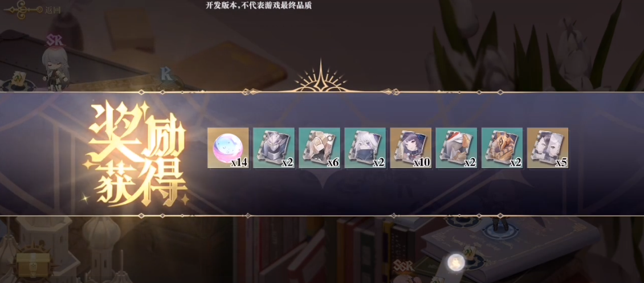Tap the purple-haired girl fragment x10
644x283 pixels.
pyautogui.click(x=411, y=147)
